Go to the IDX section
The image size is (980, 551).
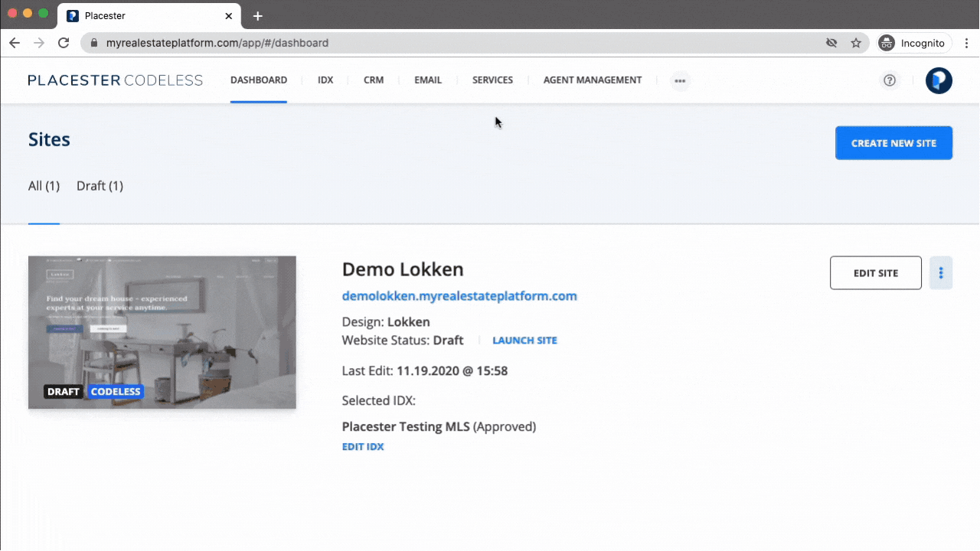(325, 80)
